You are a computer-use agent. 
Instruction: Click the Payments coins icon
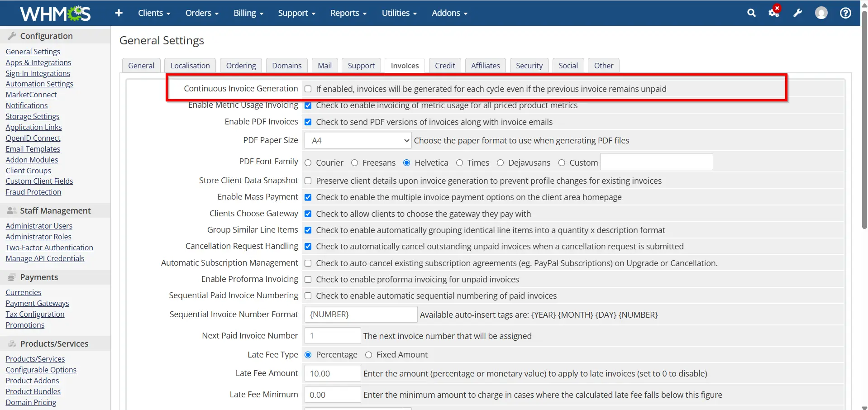pyautogui.click(x=12, y=277)
